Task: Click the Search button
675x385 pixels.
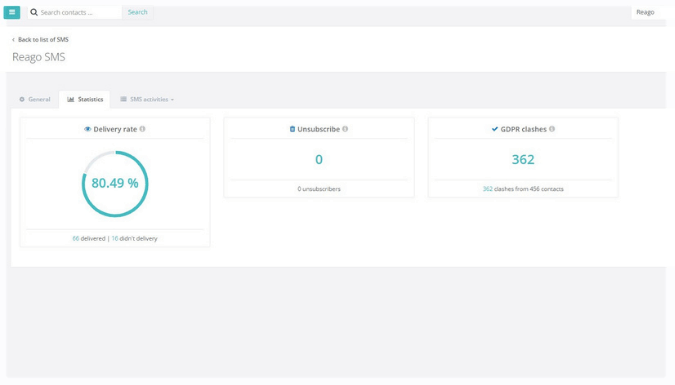Action: pyautogui.click(x=137, y=12)
